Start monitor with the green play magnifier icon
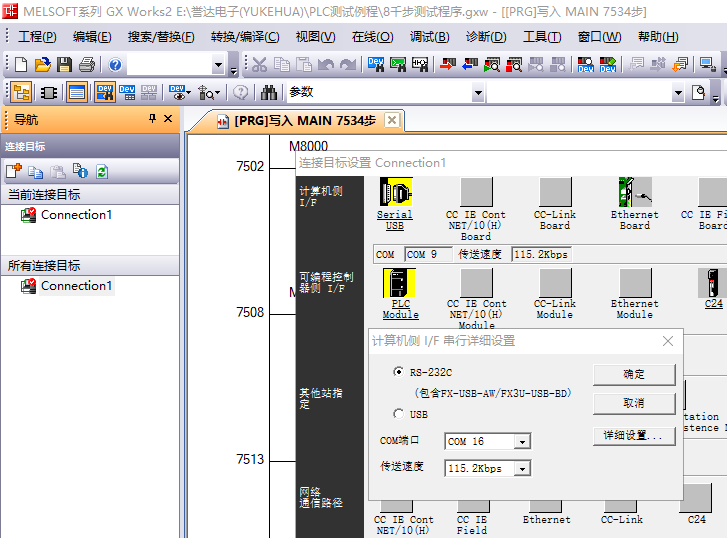The height and width of the screenshot is (538, 727). (492, 64)
